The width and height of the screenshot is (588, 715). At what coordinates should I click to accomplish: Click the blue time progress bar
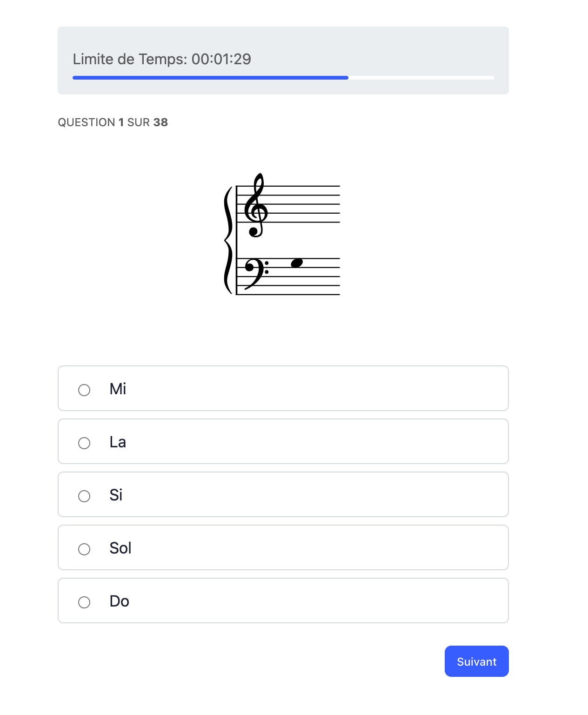[x=210, y=78]
